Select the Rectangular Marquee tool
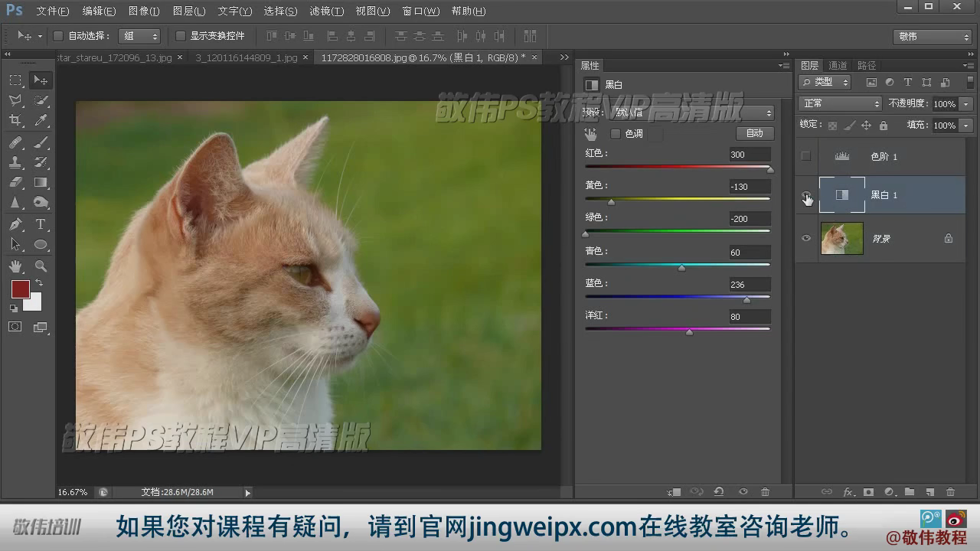 tap(15, 80)
